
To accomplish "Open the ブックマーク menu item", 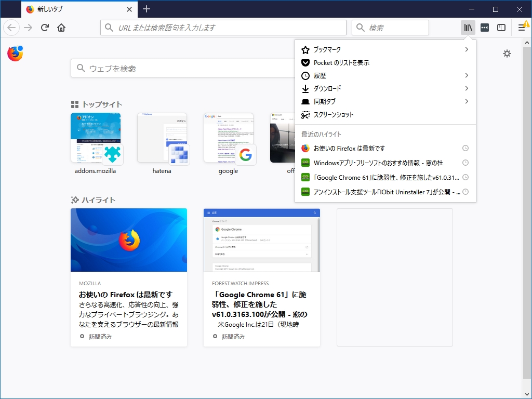I will tap(385, 49).
